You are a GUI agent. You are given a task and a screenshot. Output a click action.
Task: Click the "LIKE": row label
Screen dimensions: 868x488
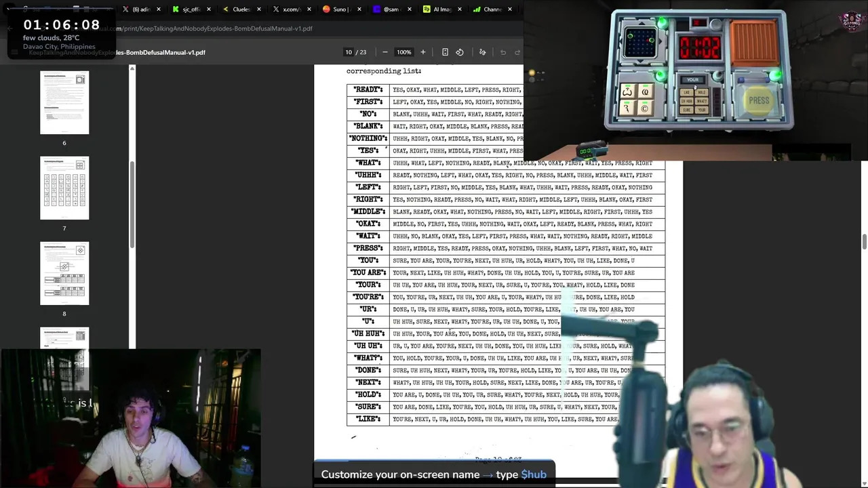[368, 419]
